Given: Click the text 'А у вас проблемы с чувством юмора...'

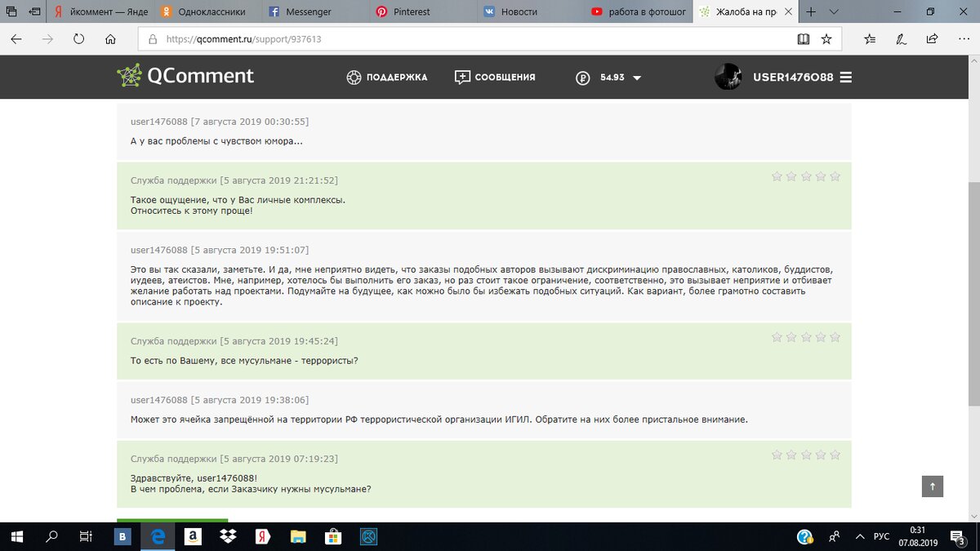Looking at the screenshot, I should tap(216, 141).
